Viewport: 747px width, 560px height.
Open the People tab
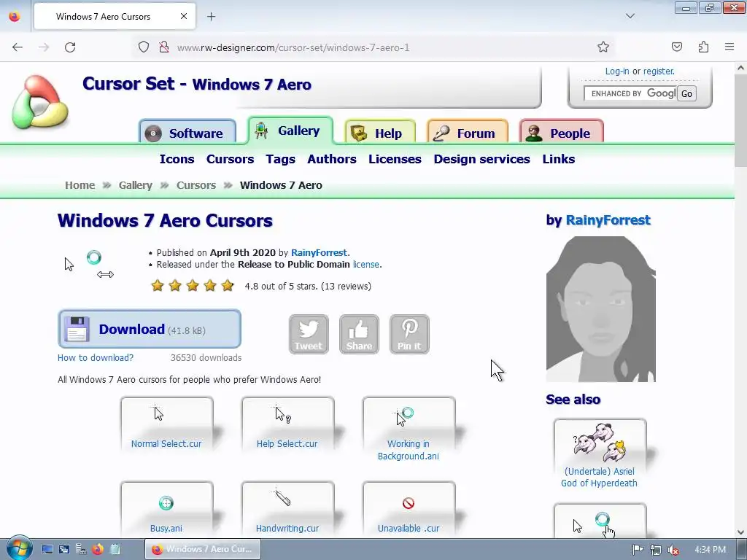(561, 133)
